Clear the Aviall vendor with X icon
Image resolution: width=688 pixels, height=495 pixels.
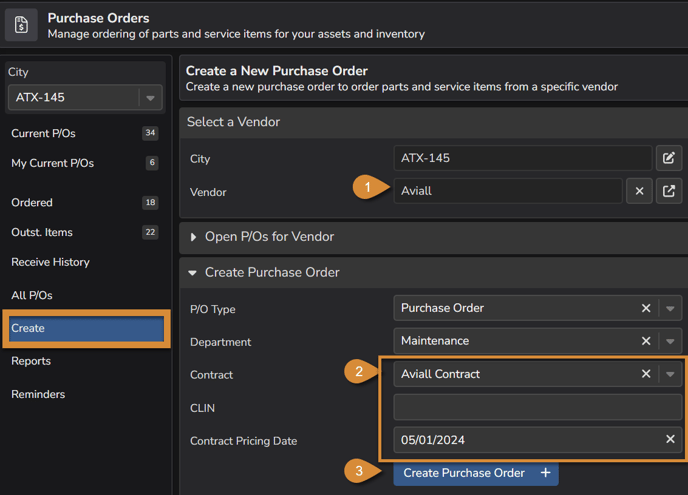(639, 191)
